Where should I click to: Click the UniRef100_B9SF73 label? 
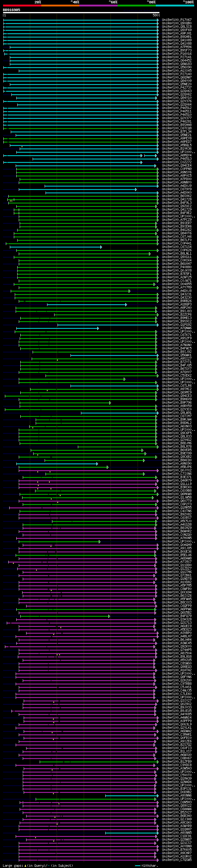pyautogui.click(x=176, y=50)
